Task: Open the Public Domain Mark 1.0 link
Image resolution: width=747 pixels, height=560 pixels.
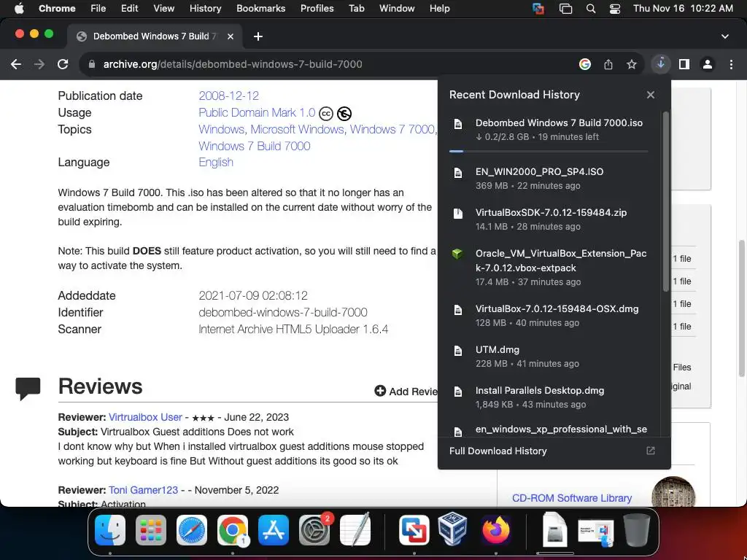Action: click(257, 112)
